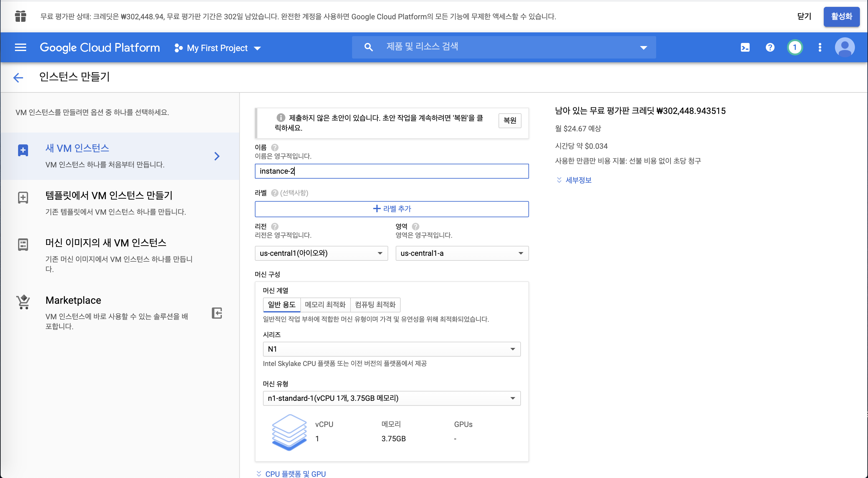
Task: Click the more options three-dot icon
Action: [x=820, y=47]
